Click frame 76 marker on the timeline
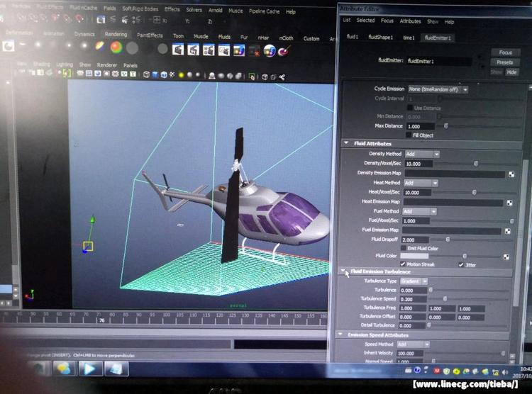The width and height of the screenshot is (532, 394). point(101,320)
